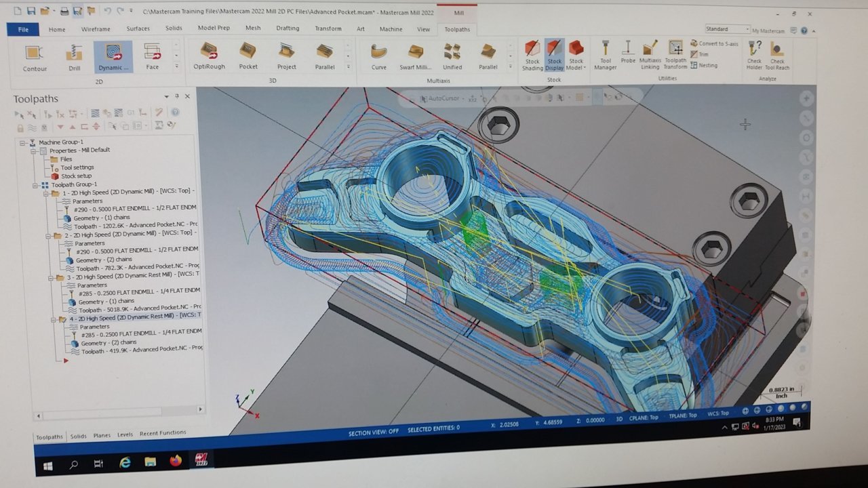868x488 pixels.
Task: Switch to the Model Prep tab
Action: coord(214,28)
